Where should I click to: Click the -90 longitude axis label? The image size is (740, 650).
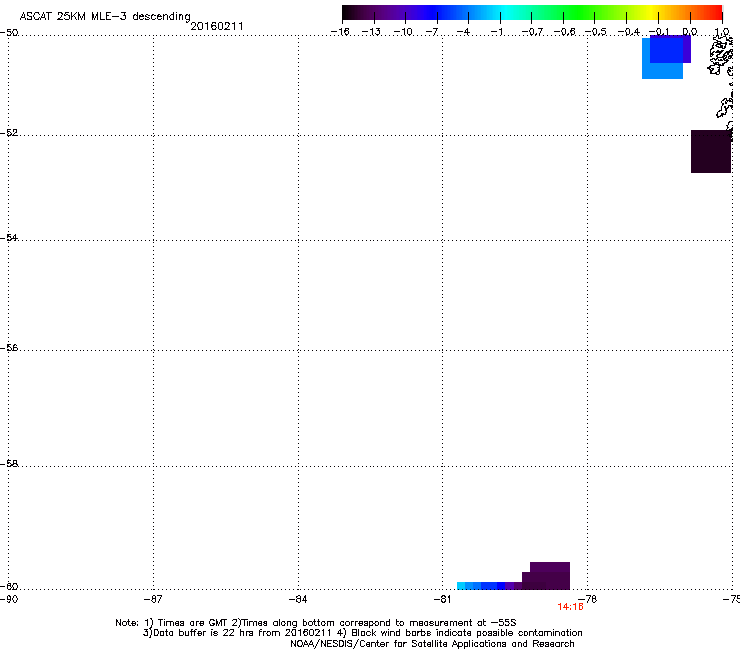pos(9,599)
